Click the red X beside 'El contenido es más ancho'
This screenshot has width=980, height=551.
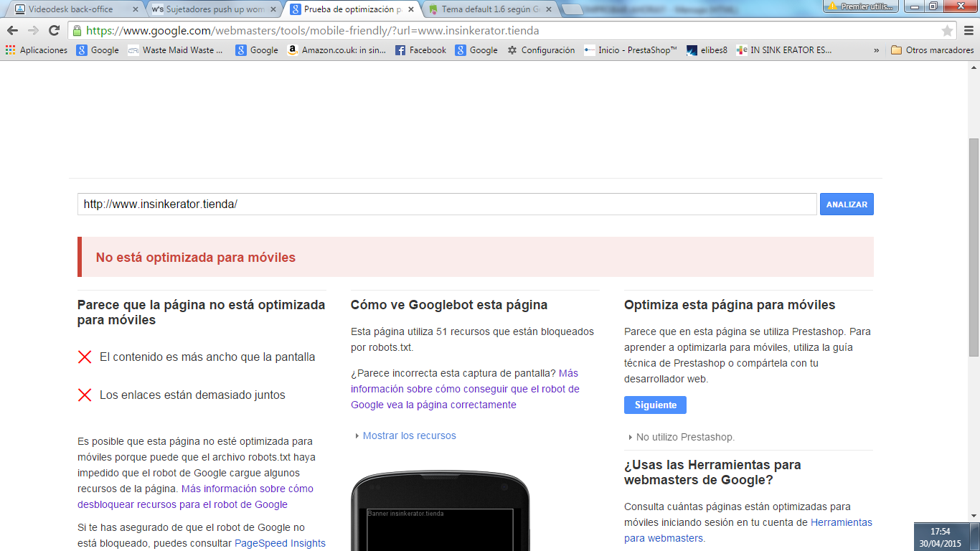point(85,357)
